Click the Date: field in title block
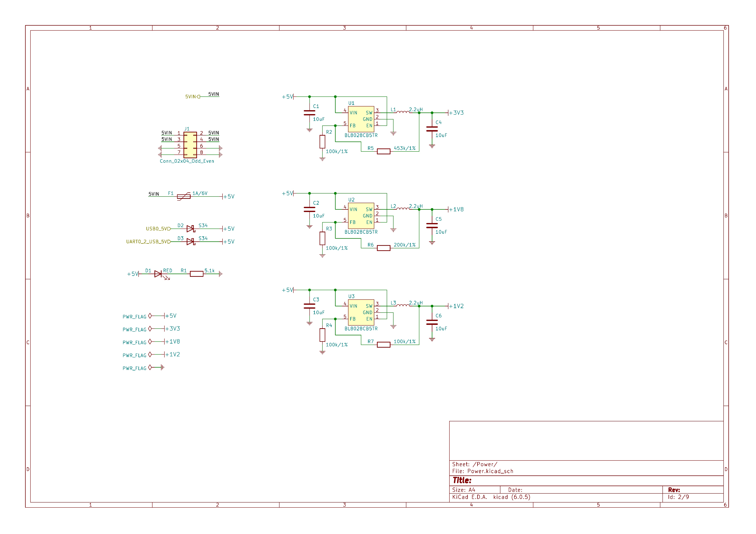This screenshot has height=534, width=756. click(x=515, y=490)
